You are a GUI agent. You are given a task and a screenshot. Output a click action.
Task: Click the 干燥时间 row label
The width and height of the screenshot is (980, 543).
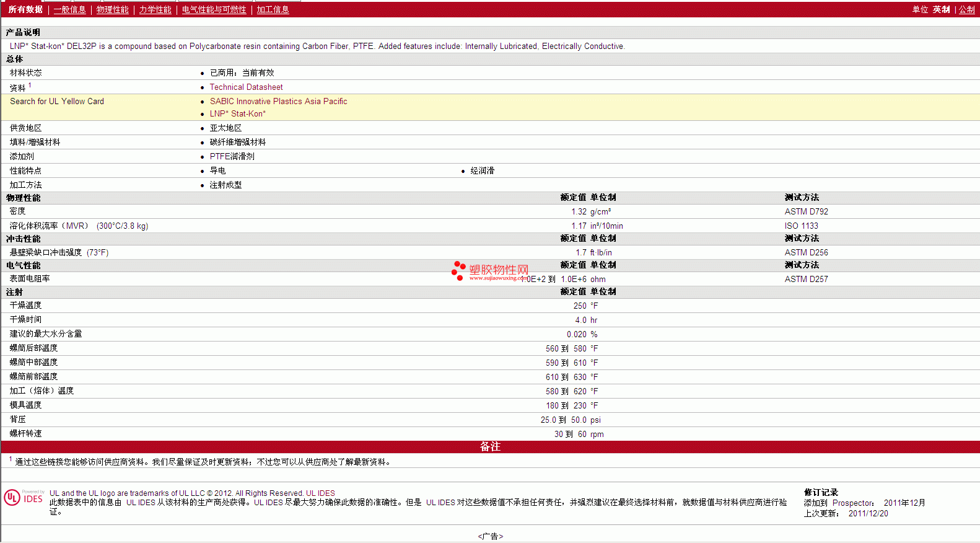point(26,320)
